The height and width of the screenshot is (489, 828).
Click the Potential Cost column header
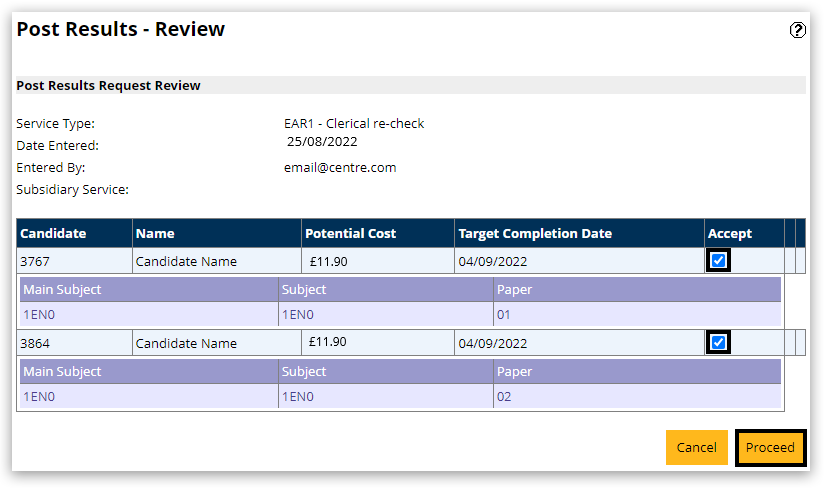click(x=350, y=233)
